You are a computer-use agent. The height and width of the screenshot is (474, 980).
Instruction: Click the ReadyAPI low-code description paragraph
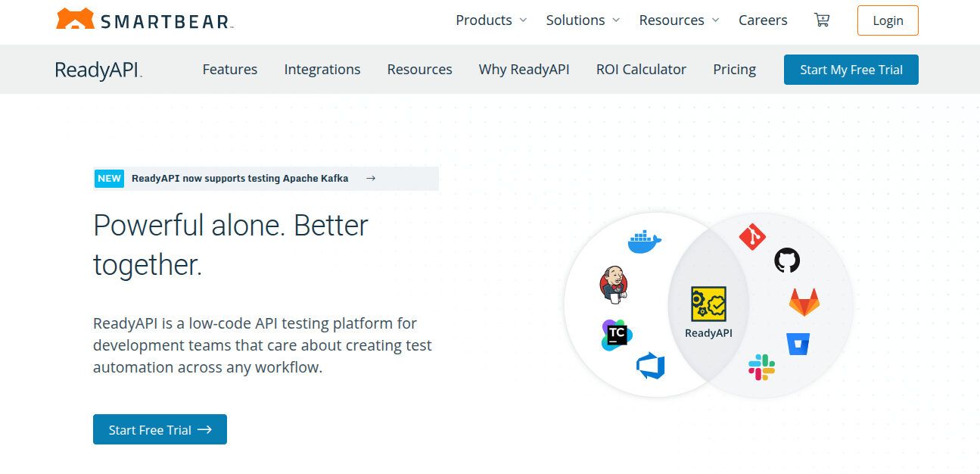tap(263, 345)
